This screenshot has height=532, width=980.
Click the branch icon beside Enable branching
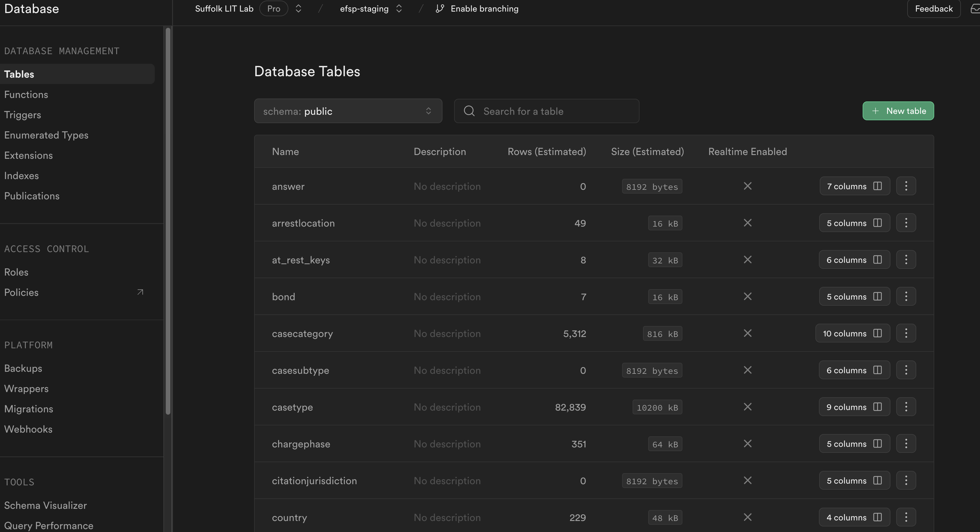click(439, 9)
